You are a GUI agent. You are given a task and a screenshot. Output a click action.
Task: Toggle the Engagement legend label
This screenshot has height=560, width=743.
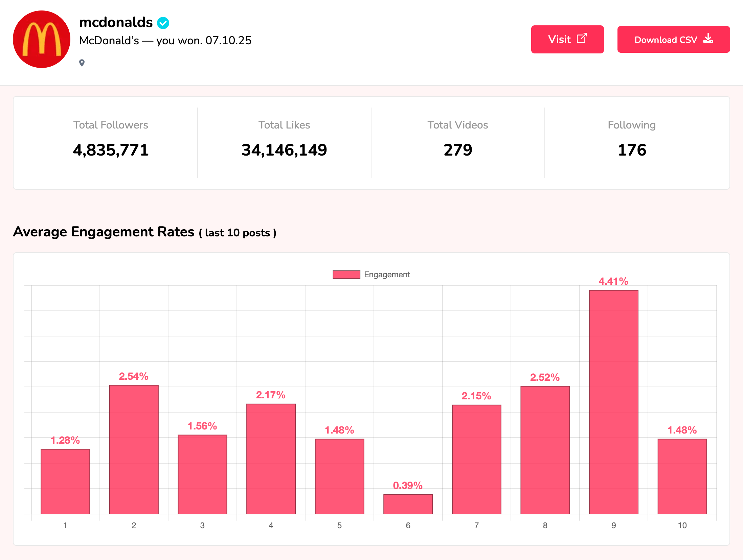coord(387,275)
